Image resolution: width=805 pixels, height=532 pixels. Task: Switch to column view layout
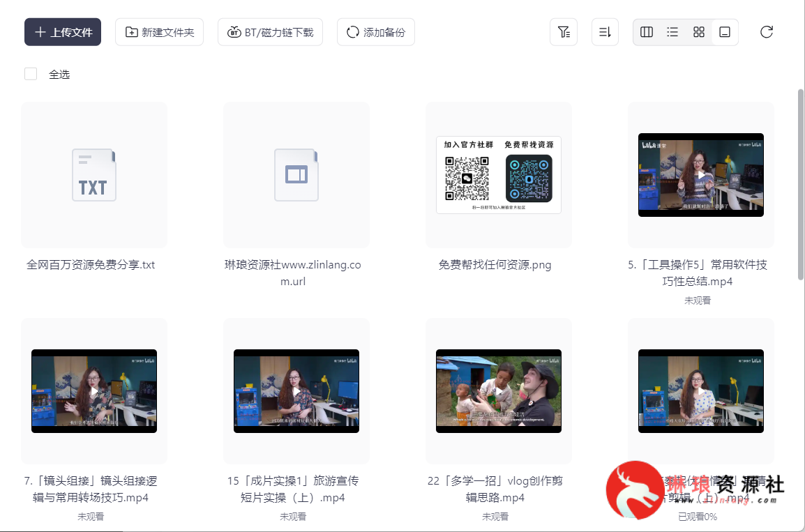[647, 32]
